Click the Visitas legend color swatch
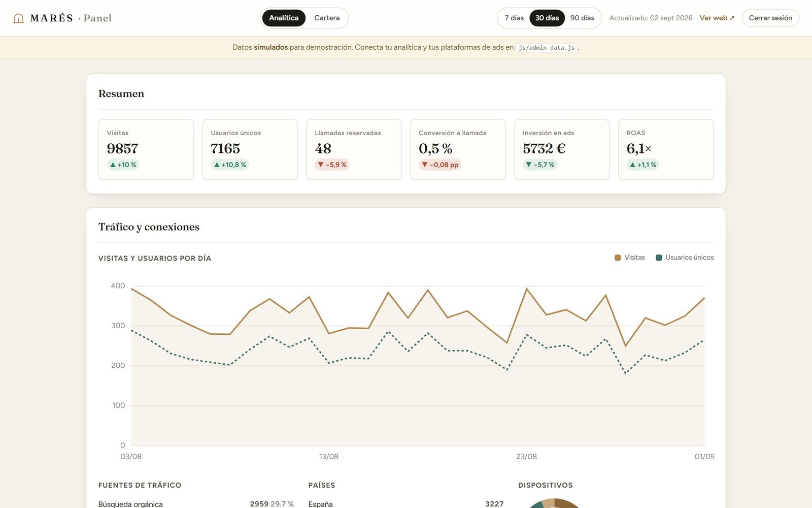The height and width of the screenshot is (508, 812). (x=618, y=258)
